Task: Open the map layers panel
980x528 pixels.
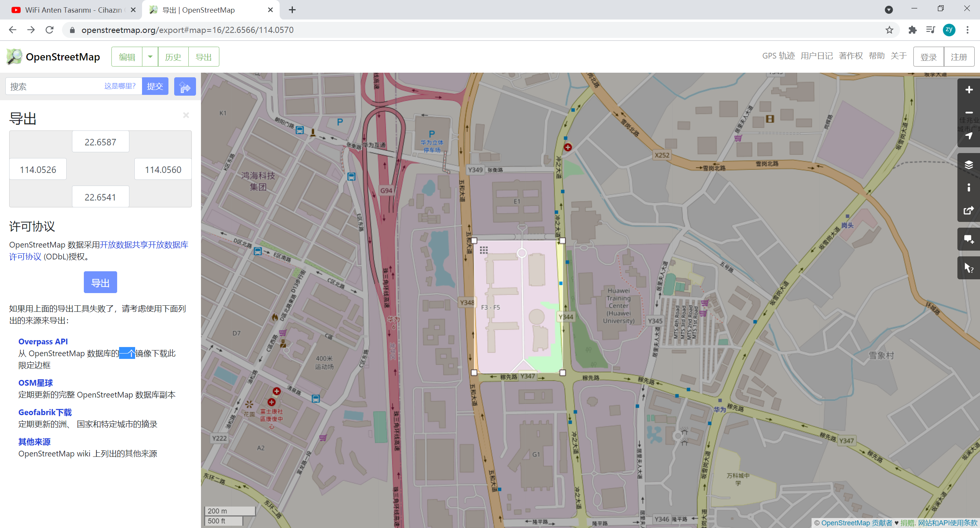Action: click(x=969, y=165)
